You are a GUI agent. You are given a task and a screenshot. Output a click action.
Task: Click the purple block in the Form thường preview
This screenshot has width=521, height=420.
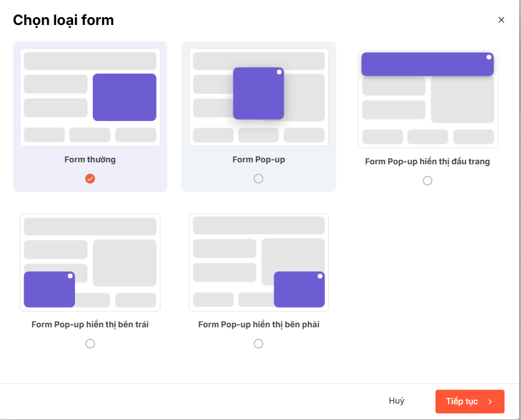point(124,97)
